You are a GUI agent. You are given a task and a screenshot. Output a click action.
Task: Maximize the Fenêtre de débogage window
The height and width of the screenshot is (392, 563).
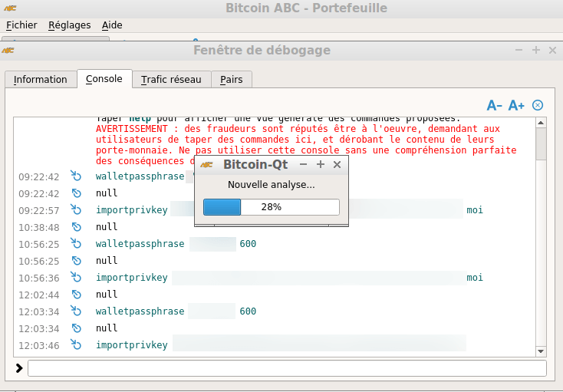click(x=536, y=51)
